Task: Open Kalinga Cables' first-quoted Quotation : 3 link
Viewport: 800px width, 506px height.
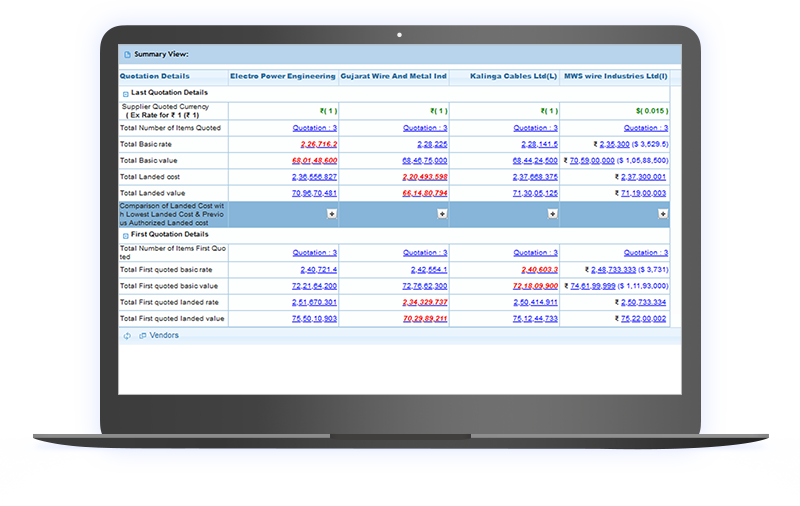Action: pos(535,252)
